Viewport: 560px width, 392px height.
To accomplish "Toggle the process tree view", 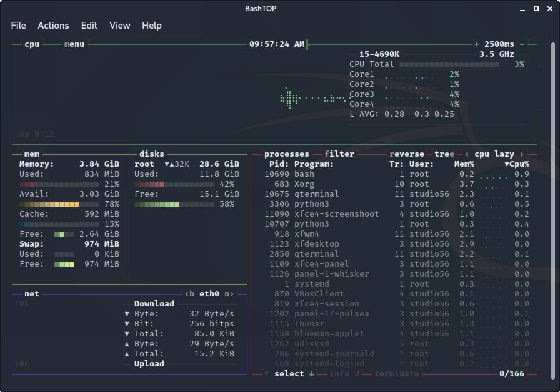I will point(444,154).
